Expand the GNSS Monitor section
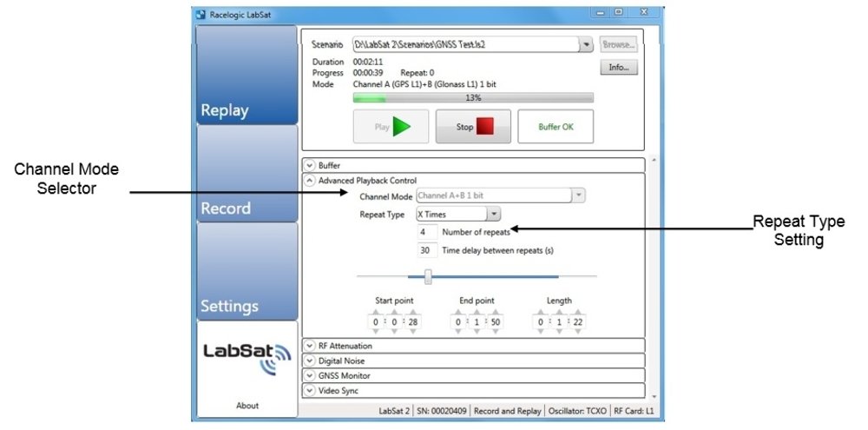 click(x=309, y=375)
